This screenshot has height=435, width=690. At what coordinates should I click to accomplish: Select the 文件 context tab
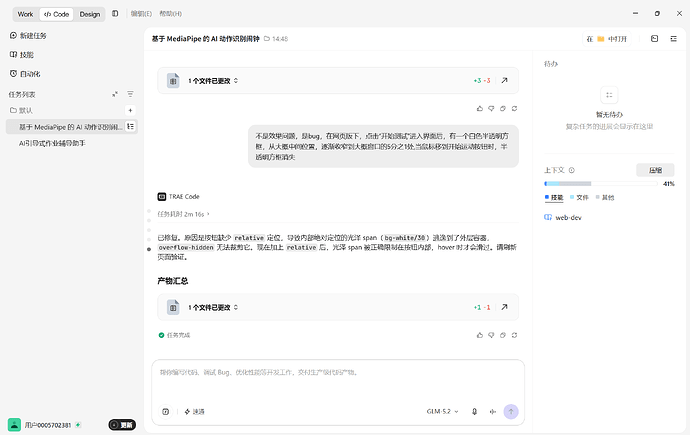[x=579, y=197]
